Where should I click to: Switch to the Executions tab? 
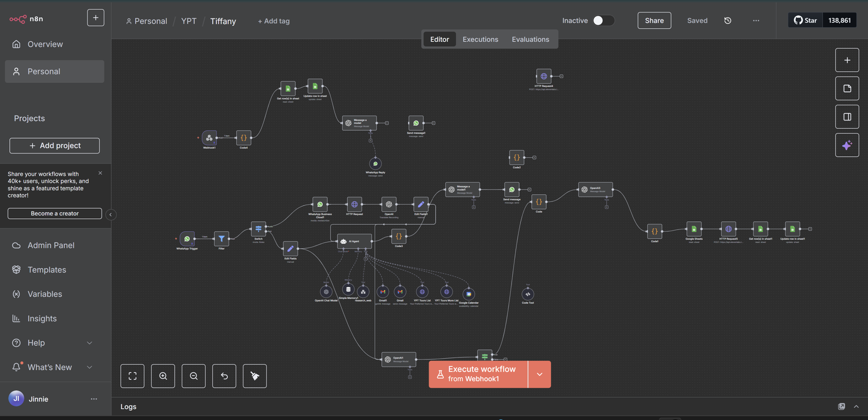[480, 40]
